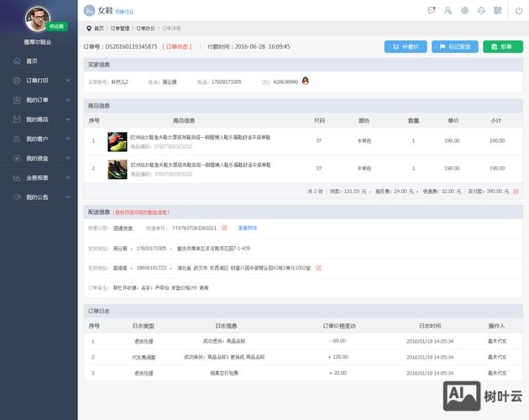Click the power logout icon
Viewport: 529px width, 420px height.
(516, 11)
